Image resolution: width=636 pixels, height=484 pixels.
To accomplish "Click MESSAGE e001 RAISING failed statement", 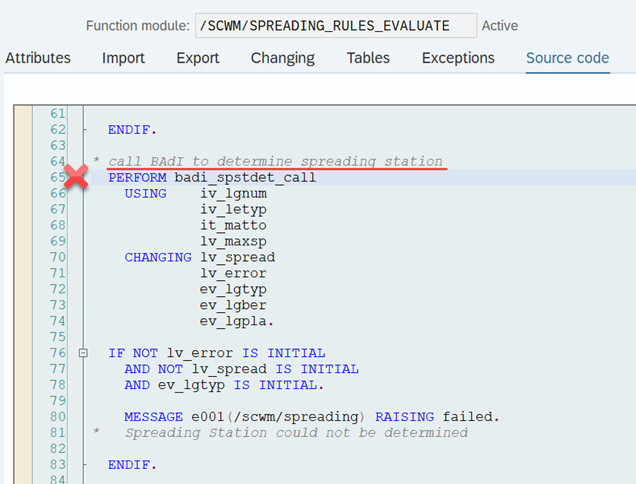I will [312, 417].
